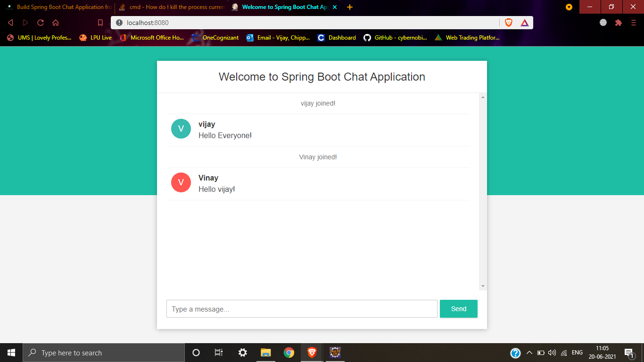Open the Windows Start menu

point(11,353)
